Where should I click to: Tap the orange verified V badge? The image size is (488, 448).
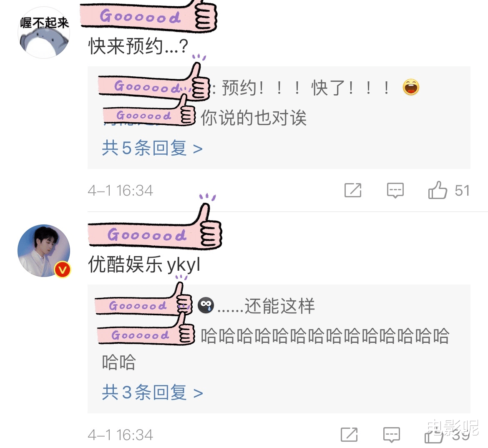click(x=62, y=269)
